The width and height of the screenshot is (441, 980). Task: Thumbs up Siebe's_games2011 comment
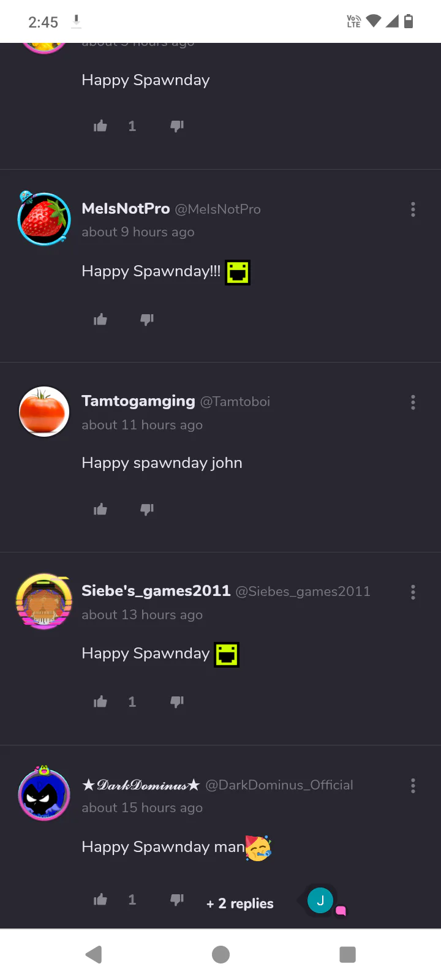click(100, 701)
